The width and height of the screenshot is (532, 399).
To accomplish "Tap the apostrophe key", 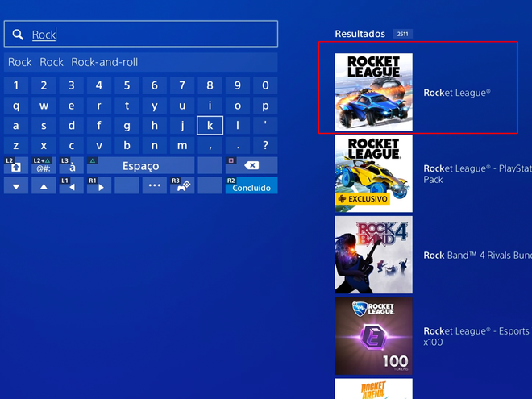I will [x=265, y=126].
